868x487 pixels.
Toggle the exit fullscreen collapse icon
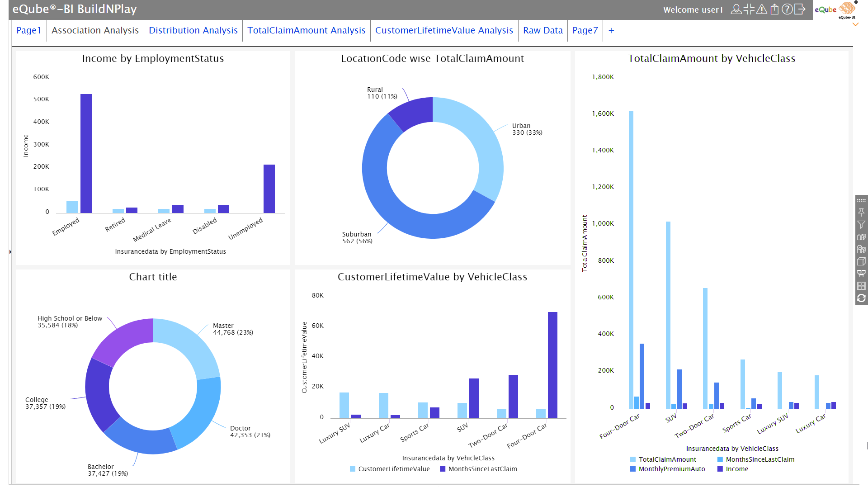pos(749,9)
